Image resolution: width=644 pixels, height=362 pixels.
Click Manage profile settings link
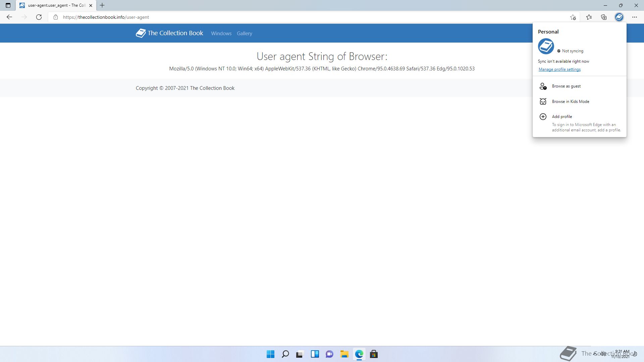pos(559,69)
